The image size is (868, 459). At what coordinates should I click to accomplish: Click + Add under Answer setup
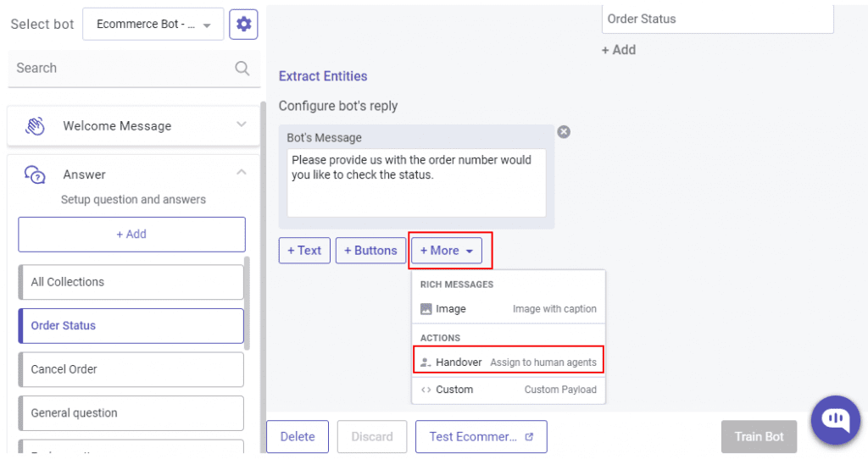coord(131,235)
